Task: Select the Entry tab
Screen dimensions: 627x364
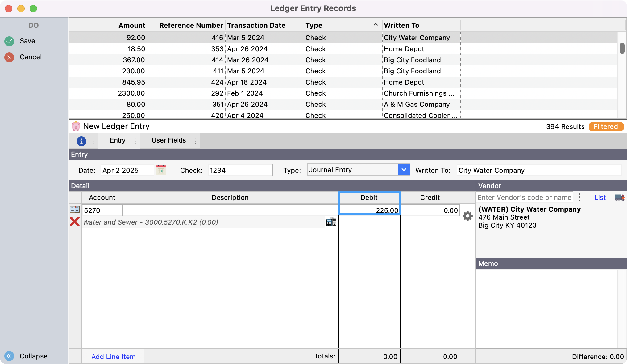Action: (x=117, y=140)
